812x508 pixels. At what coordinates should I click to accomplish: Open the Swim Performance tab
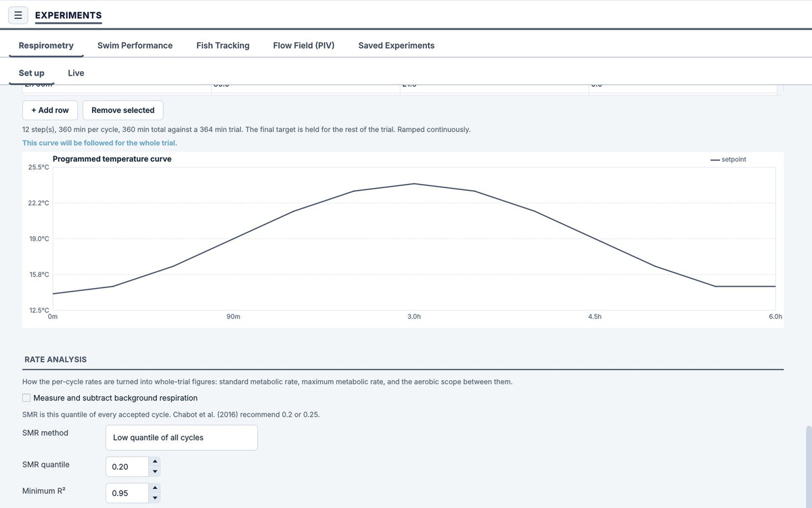[x=135, y=45]
